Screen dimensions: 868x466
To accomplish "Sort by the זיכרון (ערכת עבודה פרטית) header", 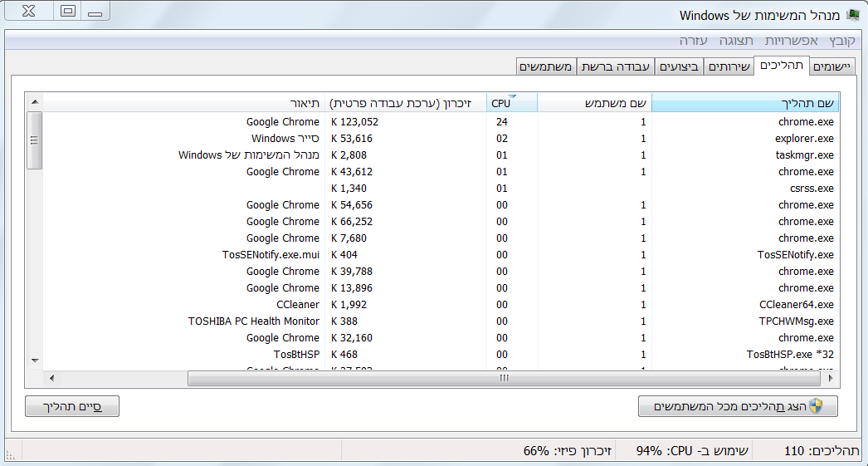I will coord(406,103).
